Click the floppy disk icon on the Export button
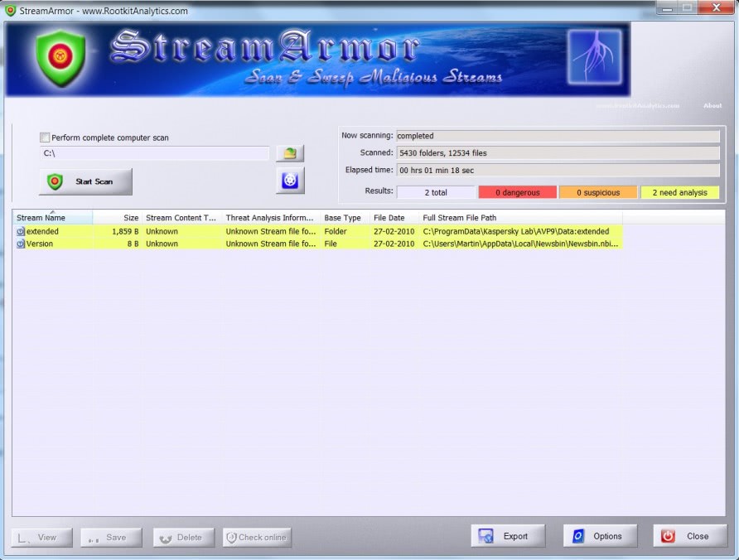 (x=485, y=535)
